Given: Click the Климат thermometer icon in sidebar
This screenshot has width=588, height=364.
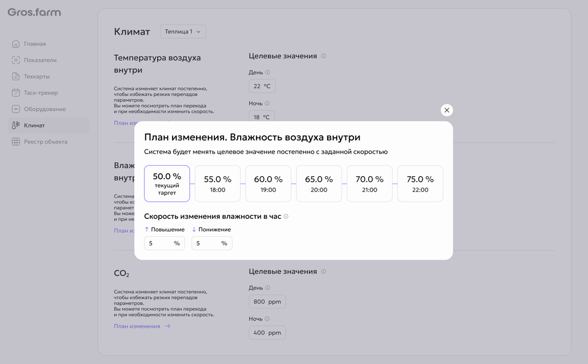Looking at the screenshot, I should (16, 125).
